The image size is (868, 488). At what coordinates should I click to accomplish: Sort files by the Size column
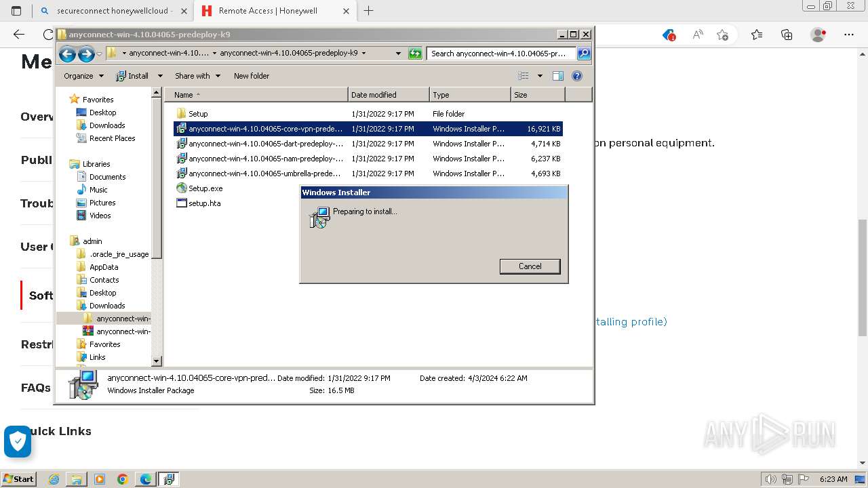point(538,95)
